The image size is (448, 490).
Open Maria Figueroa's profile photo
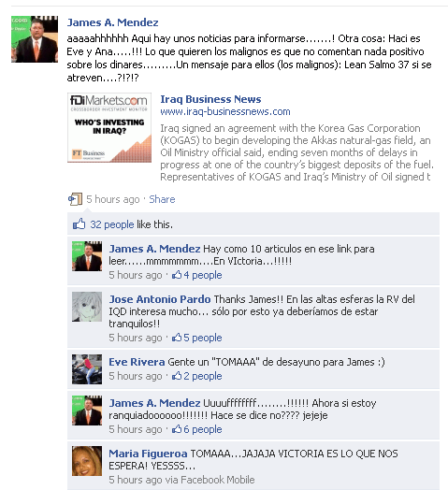pos(87,461)
